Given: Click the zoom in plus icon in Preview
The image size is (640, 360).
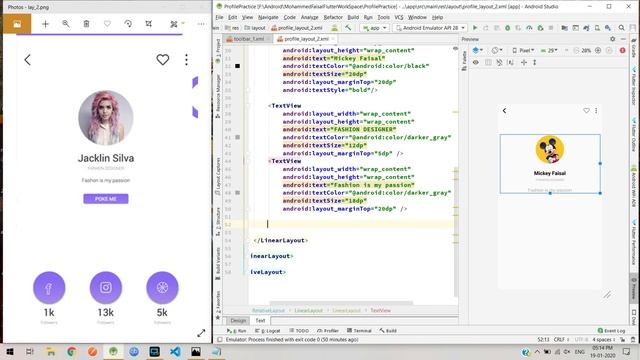Looking at the screenshot, I should coord(598,50).
